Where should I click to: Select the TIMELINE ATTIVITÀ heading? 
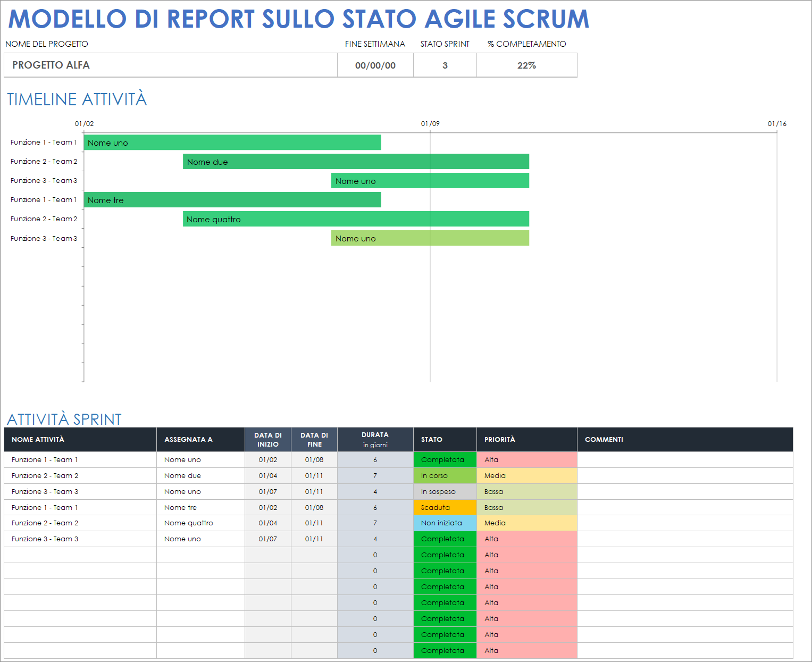coord(77,99)
